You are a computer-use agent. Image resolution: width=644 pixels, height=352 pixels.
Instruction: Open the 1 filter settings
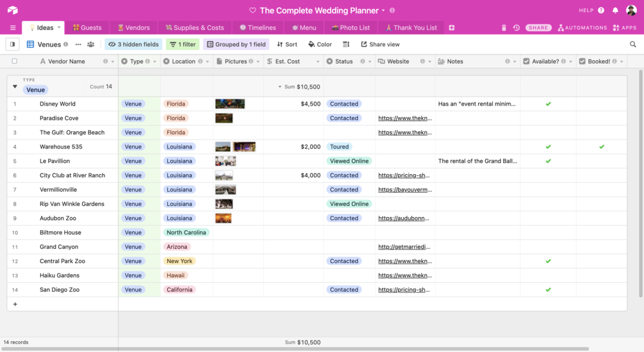[x=183, y=44]
